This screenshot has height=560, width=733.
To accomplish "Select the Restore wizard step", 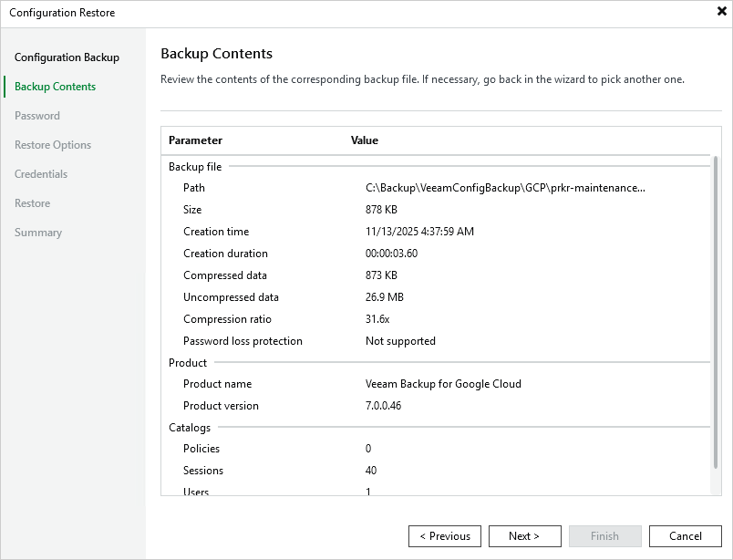I will 32,203.
